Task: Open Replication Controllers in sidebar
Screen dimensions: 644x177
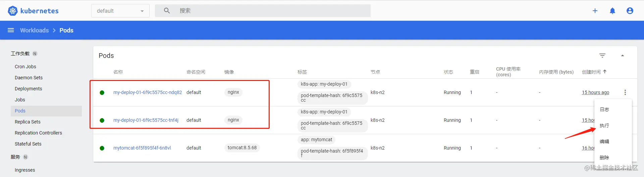Action: pos(38,133)
